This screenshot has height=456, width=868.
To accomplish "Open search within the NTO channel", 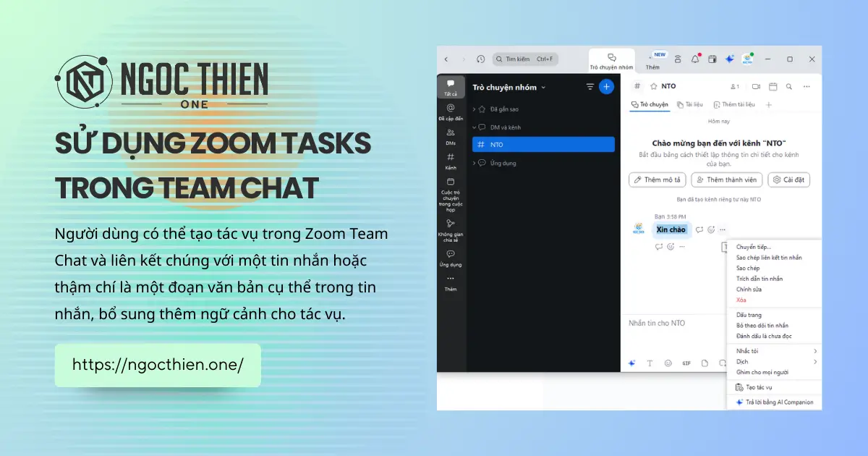I will (788, 87).
